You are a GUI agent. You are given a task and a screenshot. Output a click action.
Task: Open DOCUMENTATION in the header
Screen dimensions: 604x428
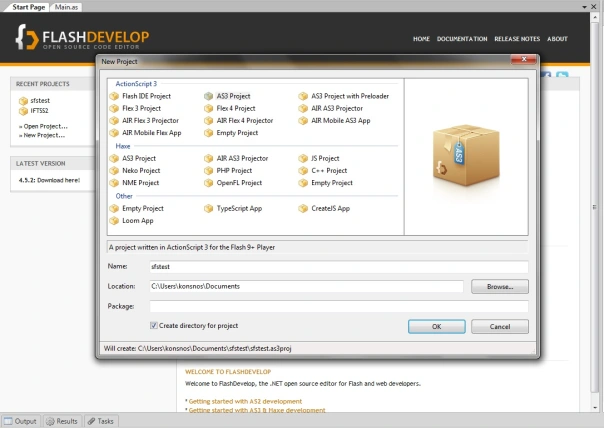(462, 39)
